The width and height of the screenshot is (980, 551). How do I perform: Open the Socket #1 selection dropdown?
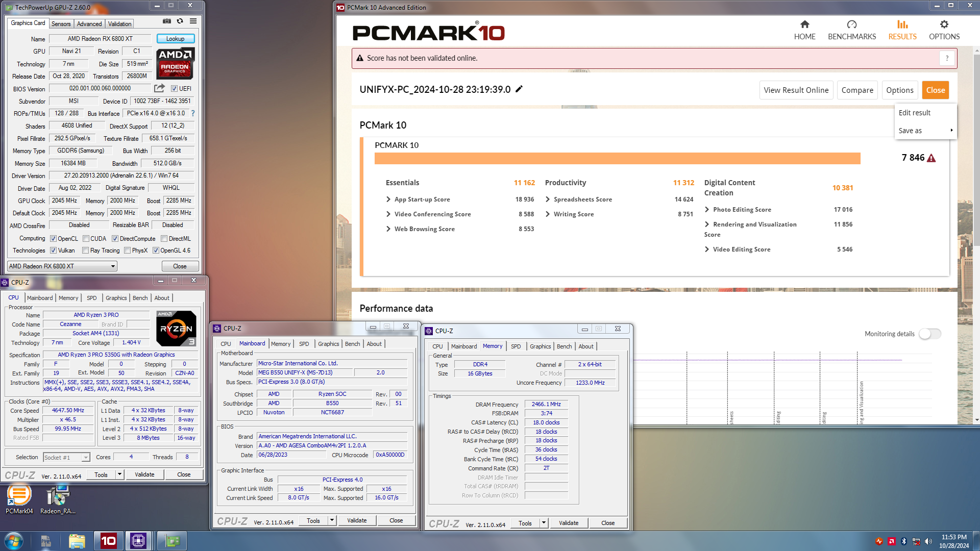(66, 458)
